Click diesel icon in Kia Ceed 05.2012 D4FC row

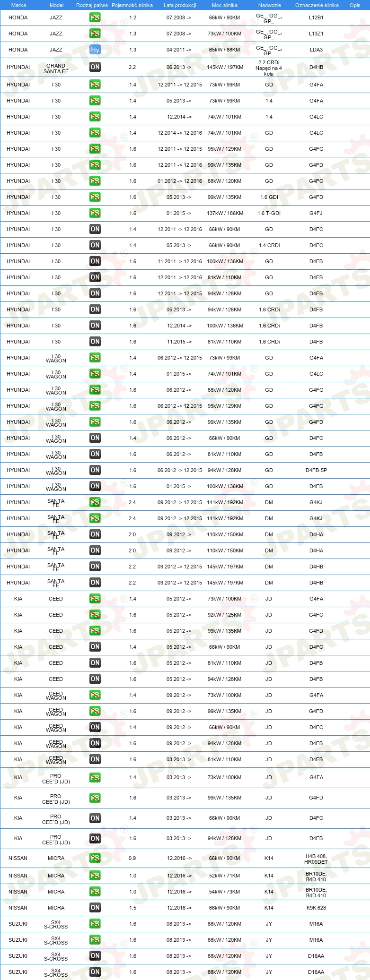pos(95,647)
